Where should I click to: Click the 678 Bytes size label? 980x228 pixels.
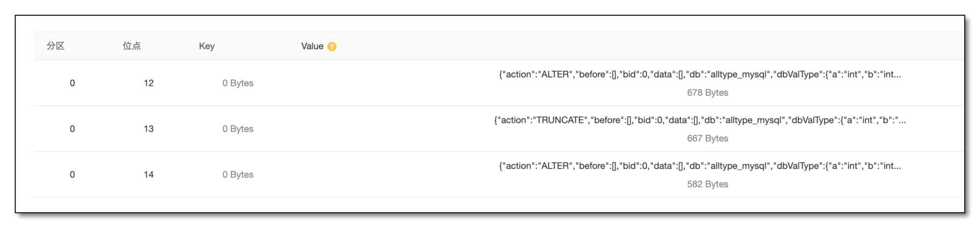(x=708, y=93)
